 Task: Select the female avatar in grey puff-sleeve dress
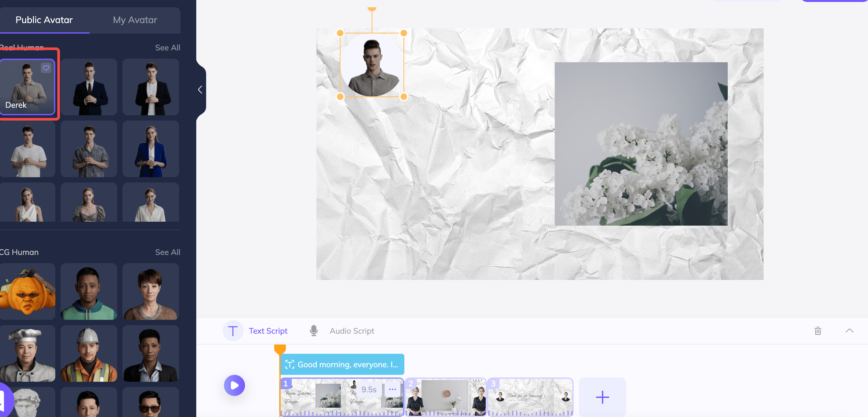[89, 202]
